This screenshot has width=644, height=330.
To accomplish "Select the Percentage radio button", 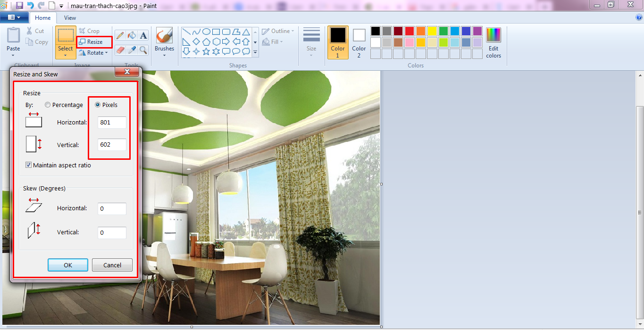I will (x=48, y=105).
